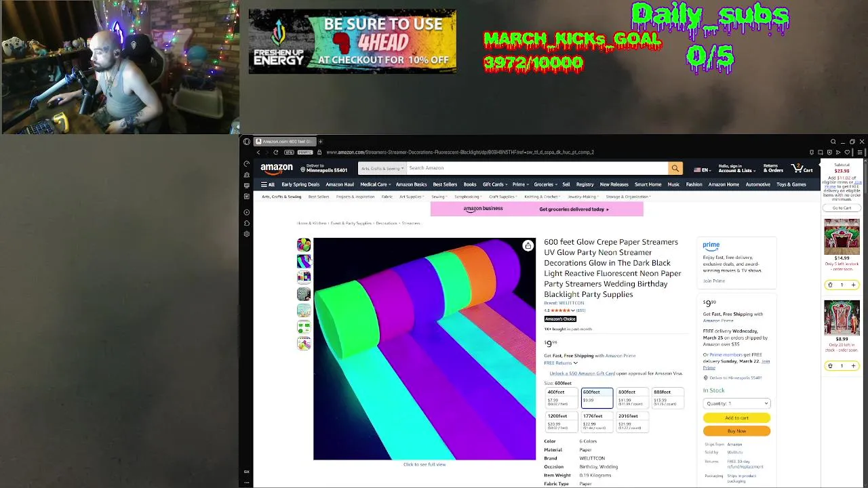This screenshot has height=488, width=868.
Task: Select the 600feet size option
Action: coord(597,398)
